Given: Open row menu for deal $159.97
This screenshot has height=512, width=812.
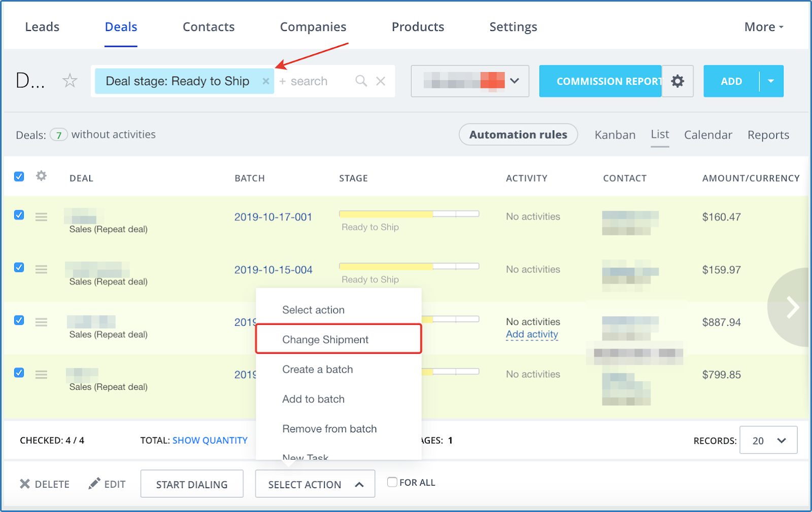Looking at the screenshot, I should click(x=41, y=269).
